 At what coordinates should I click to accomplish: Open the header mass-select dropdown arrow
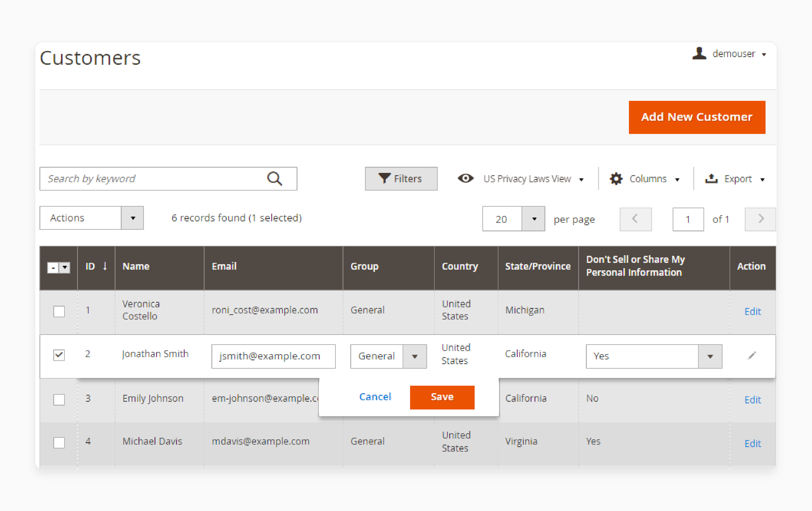pyautogui.click(x=65, y=267)
